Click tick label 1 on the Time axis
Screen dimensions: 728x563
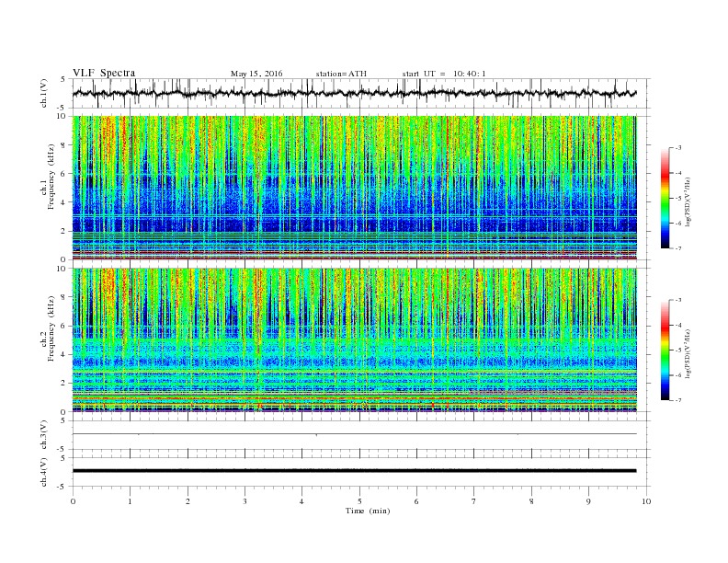pyautogui.click(x=131, y=501)
